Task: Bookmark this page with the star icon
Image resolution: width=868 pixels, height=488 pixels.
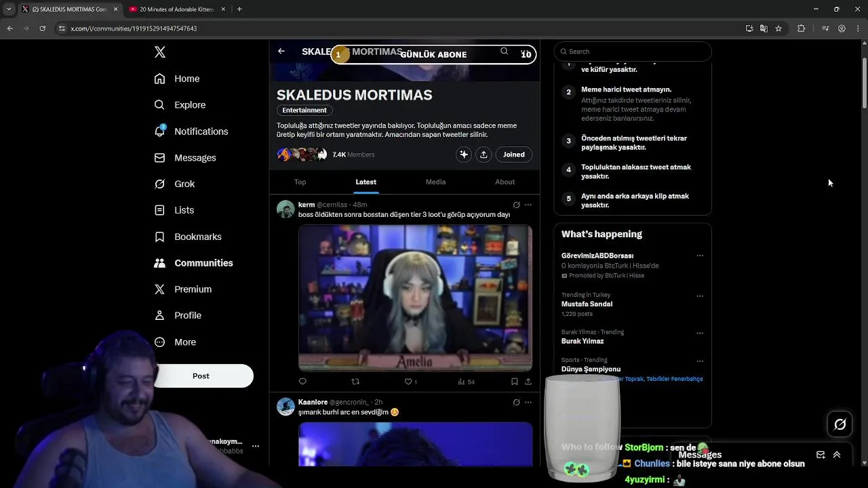Action: pos(778,28)
